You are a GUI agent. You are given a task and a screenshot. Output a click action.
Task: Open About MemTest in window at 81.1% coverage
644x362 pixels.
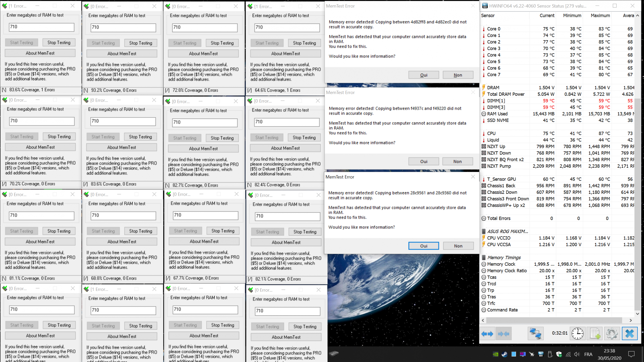[x=40, y=242]
